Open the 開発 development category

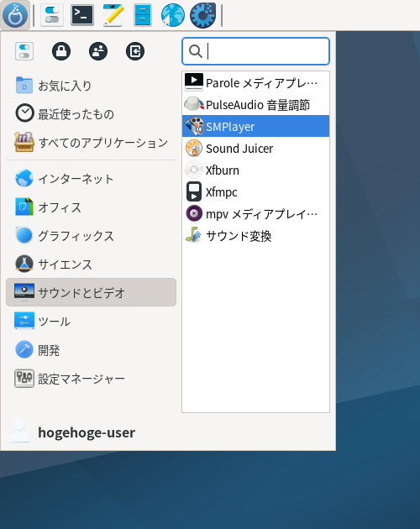92,350
